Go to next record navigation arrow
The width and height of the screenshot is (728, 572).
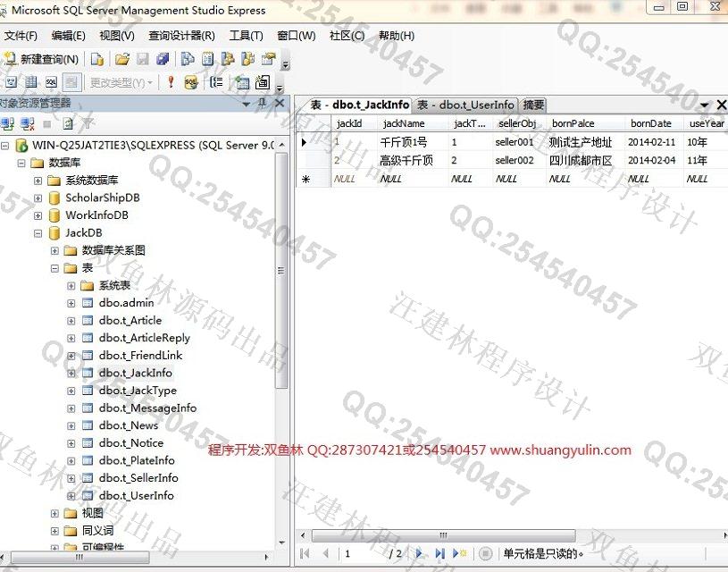coord(419,553)
